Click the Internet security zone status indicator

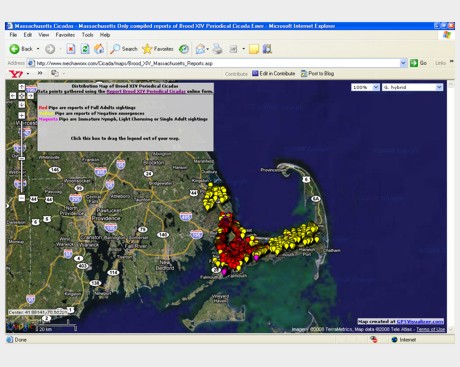[x=404, y=340]
